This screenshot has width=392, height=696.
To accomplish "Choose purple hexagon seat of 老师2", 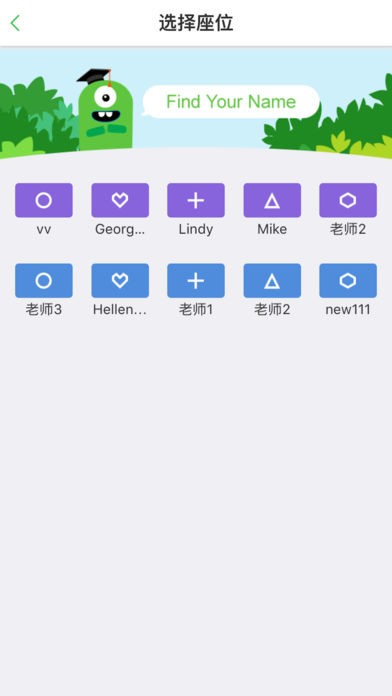I will coord(348,200).
